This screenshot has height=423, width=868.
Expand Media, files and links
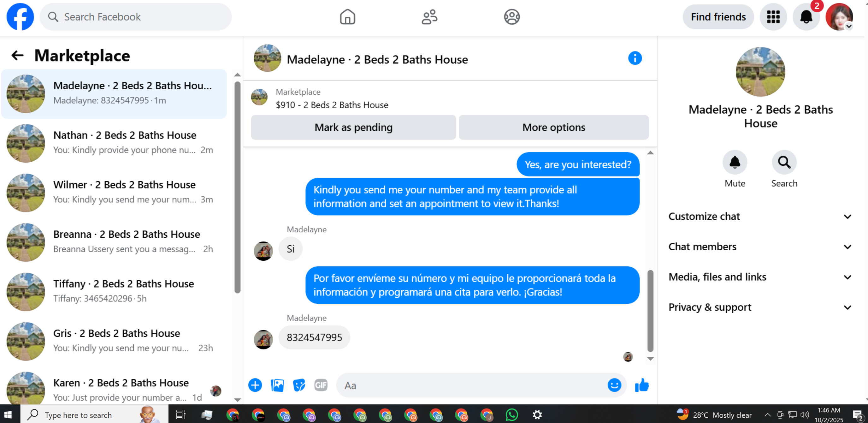[760, 277]
